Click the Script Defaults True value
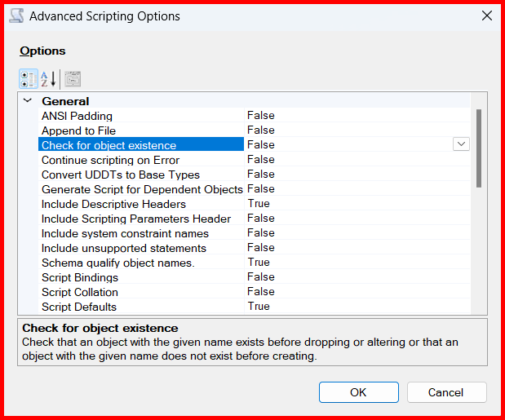Image resolution: width=505 pixels, height=420 pixels. point(259,307)
